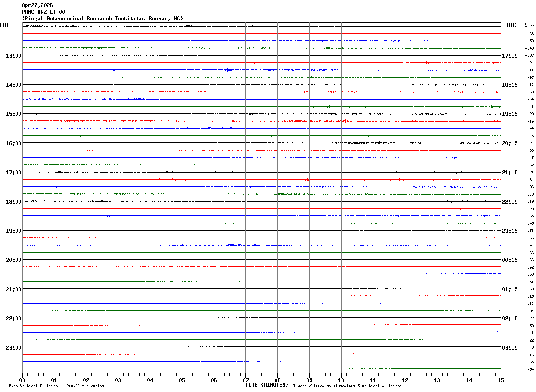This screenshot has height=392, width=536.
Task: Click minute 01 on the time axis
Action: 54,380
